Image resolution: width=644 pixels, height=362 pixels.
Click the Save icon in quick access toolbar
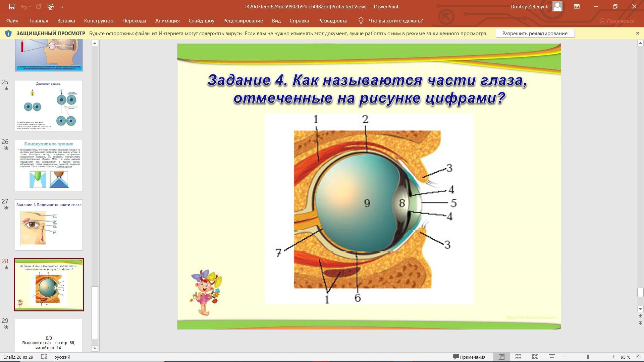[11, 7]
